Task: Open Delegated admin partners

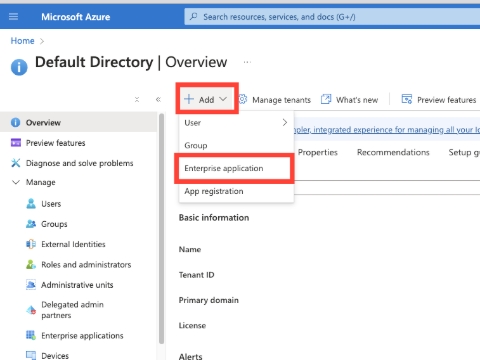Action: click(72, 310)
